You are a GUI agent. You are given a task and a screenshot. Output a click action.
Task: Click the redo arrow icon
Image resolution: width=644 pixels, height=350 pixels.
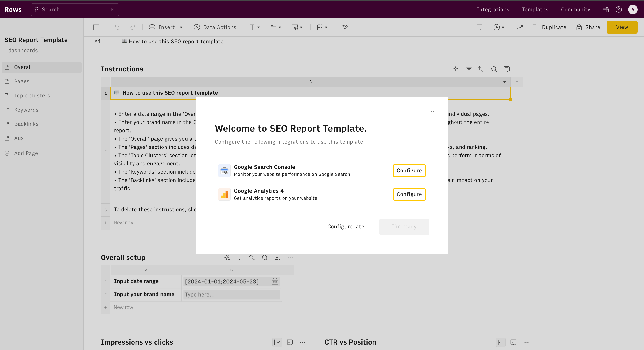coord(133,27)
